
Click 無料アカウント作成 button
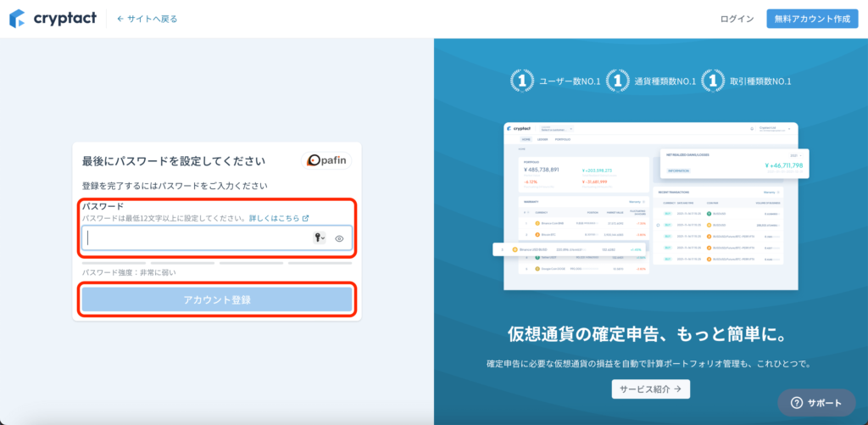(x=812, y=19)
